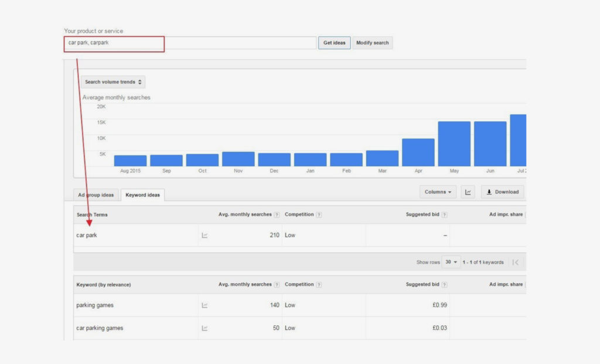Go to first page of keywords icon
This screenshot has height=364, width=600.
coord(516,262)
